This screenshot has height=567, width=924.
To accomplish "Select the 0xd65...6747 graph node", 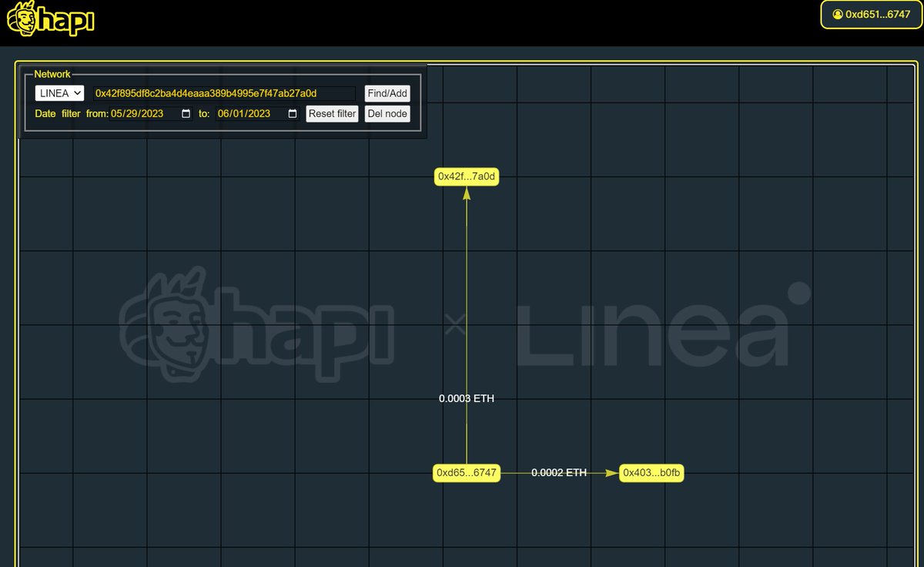I will tap(467, 472).
